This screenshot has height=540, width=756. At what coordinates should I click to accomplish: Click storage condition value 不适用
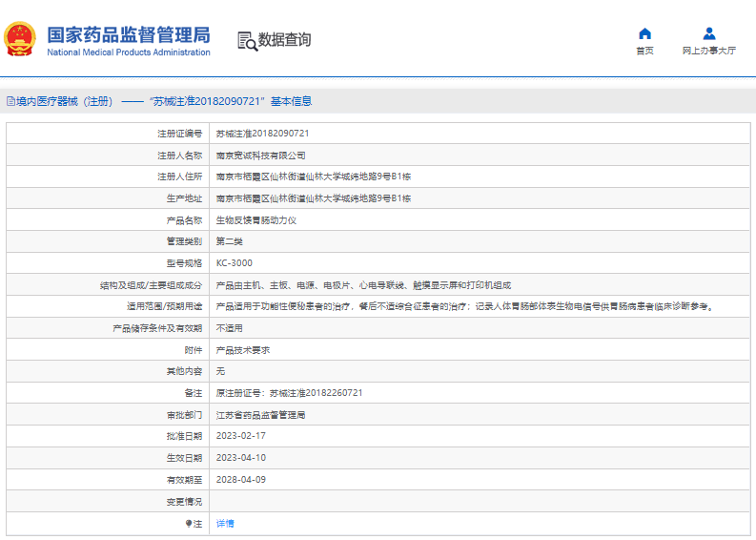229,328
